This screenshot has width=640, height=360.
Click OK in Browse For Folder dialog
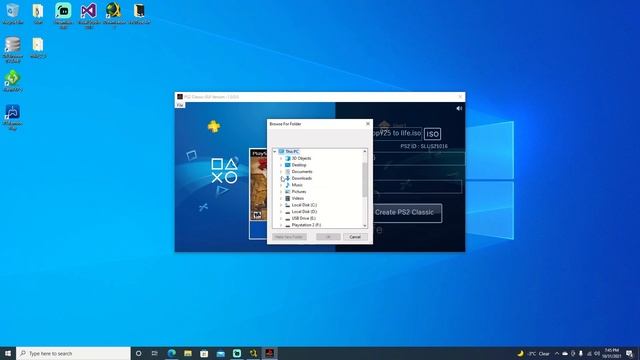point(328,237)
